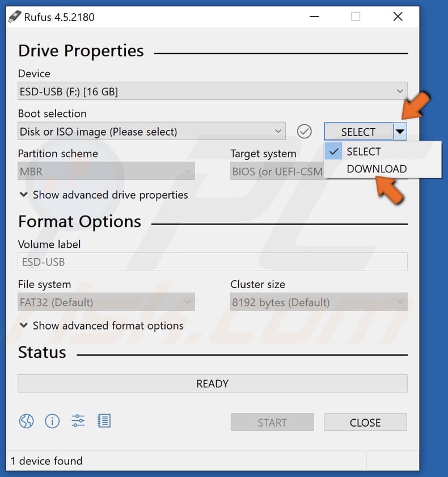The width and height of the screenshot is (448, 477).
Task: Choose DOWNLOAD in the dropdown menu
Action: [x=383, y=168]
